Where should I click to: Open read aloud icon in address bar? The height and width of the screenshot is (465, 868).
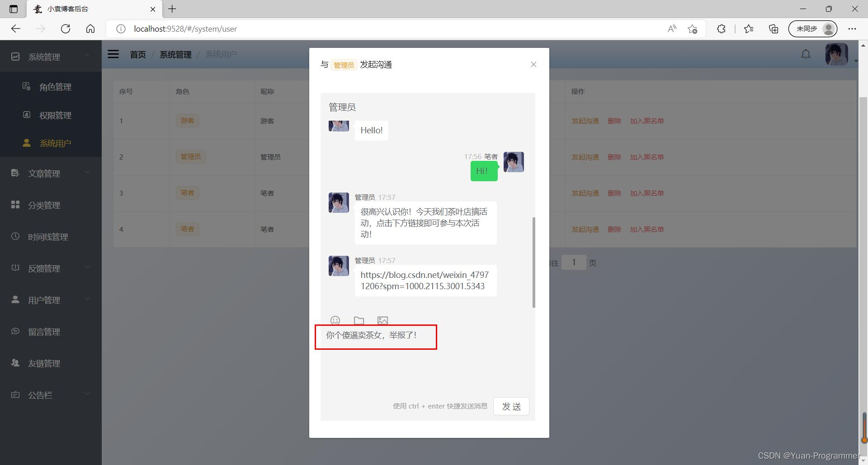tap(672, 29)
